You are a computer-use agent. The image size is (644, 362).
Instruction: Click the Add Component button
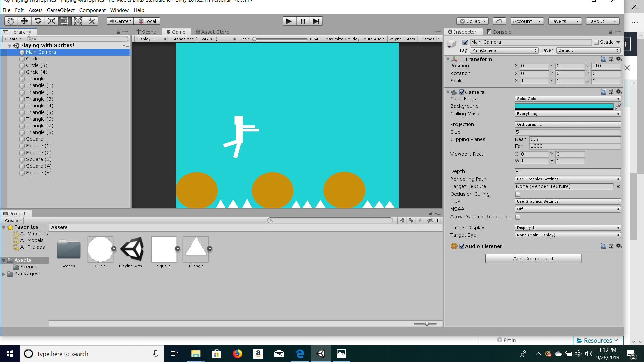533,258
